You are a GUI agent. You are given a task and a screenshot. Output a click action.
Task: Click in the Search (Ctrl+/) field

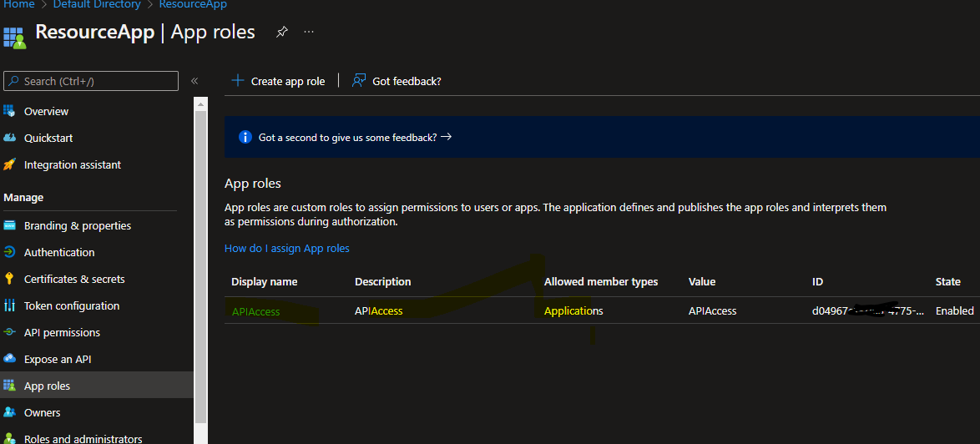coord(92,81)
